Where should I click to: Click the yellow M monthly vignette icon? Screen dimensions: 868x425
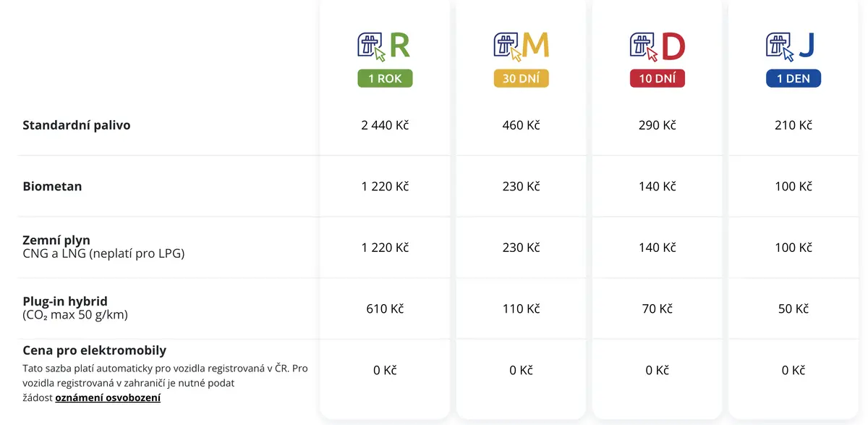[521, 46]
